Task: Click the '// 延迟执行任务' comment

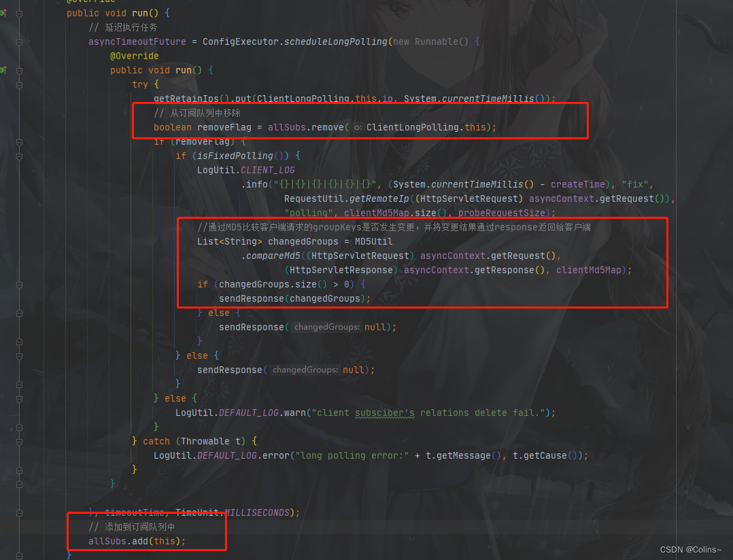Action: point(123,28)
